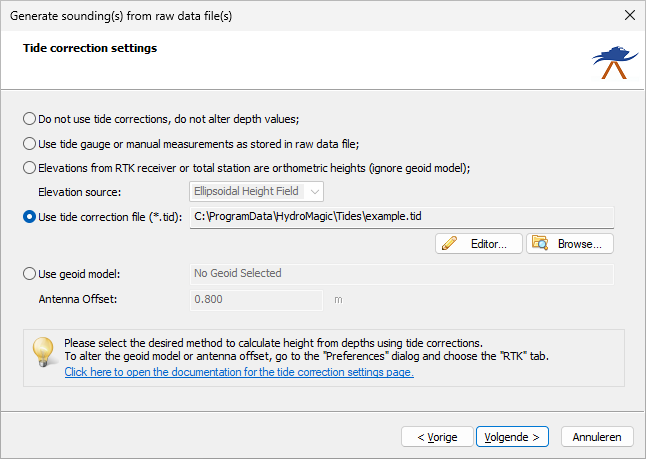This screenshot has width=646, height=459.
Task: Open the tide file Editor
Action: click(x=479, y=244)
